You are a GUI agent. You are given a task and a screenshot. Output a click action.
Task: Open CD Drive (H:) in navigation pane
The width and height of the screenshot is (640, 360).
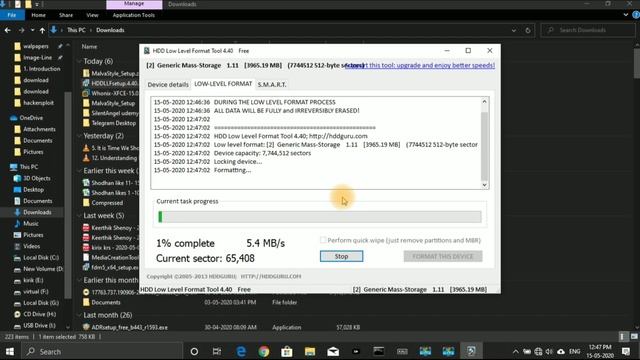click(40, 314)
